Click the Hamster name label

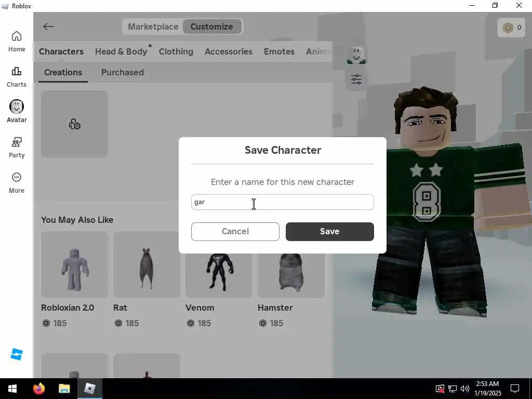(x=275, y=308)
